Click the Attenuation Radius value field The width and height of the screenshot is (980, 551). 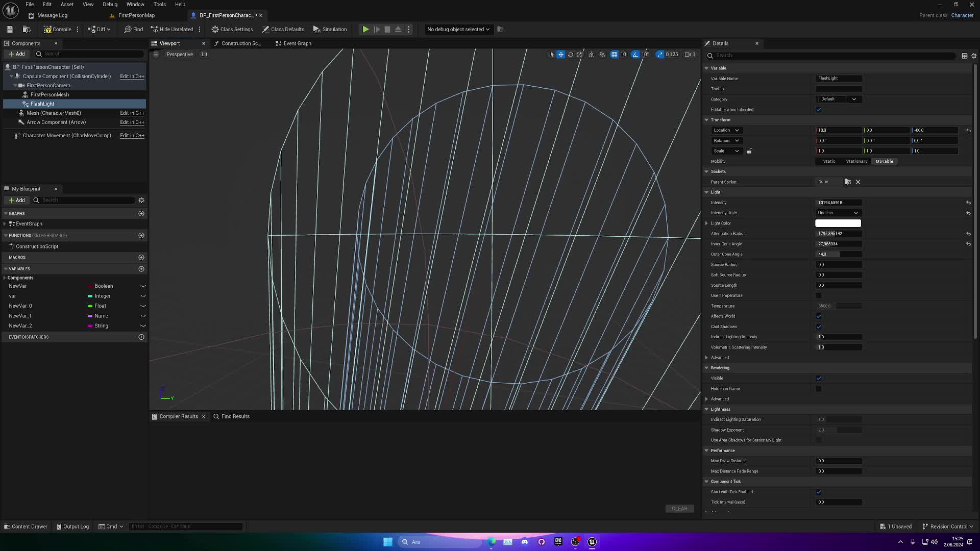tap(839, 234)
